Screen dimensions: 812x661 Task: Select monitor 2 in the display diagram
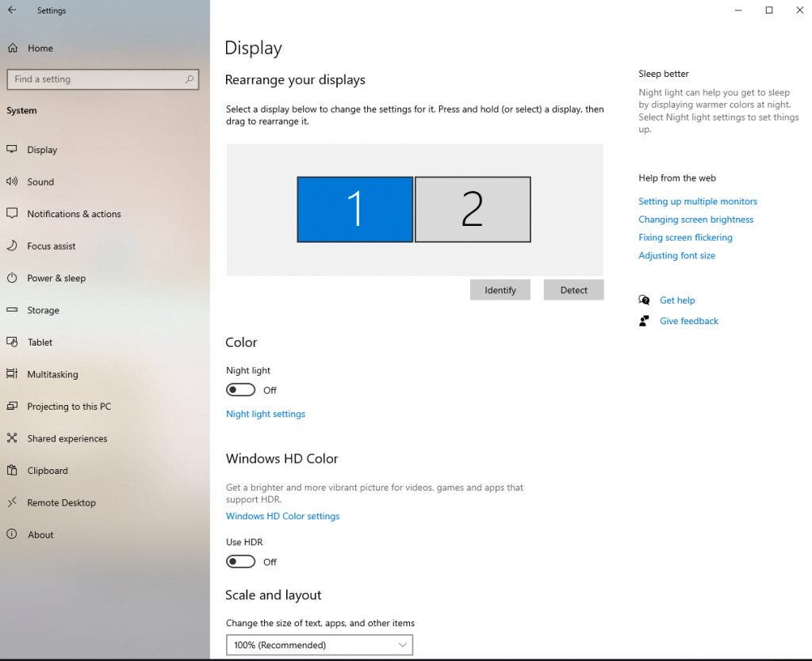pos(473,208)
